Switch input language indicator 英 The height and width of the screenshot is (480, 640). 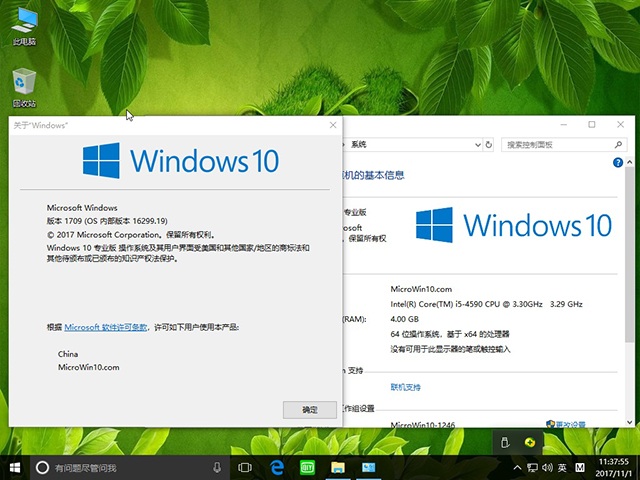click(x=562, y=468)
